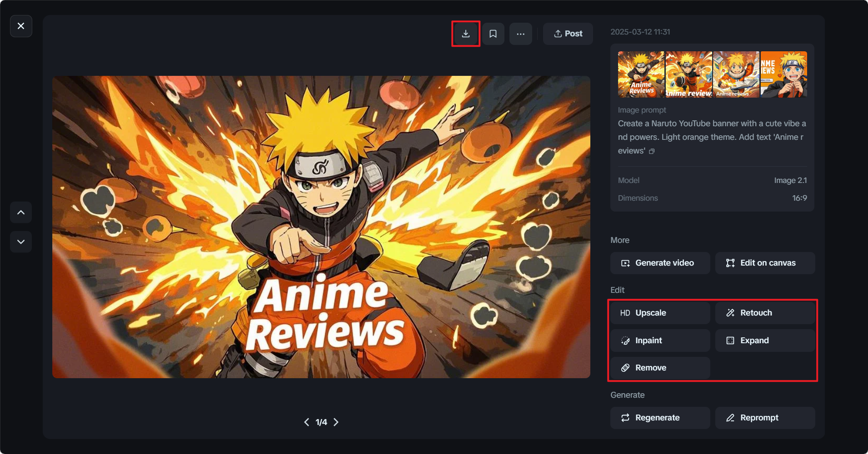The width and height of the screenshot is (868, 454).
Task: Upscale the image to HD
Action: click(660, 313)
